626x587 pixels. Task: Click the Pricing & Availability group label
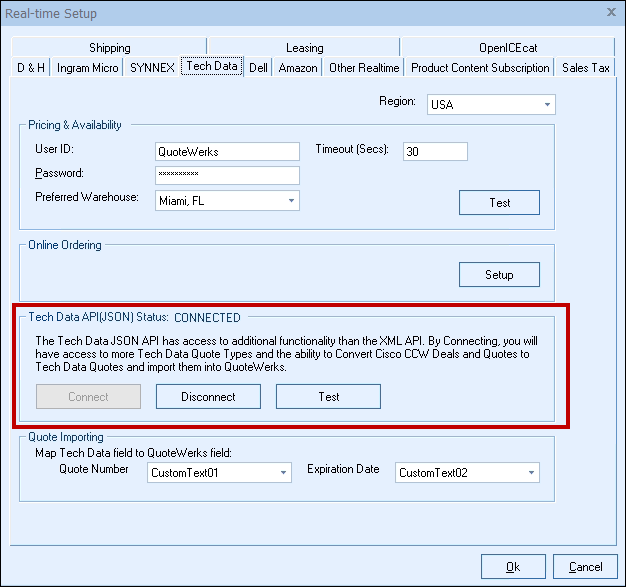tap(75, 125)
